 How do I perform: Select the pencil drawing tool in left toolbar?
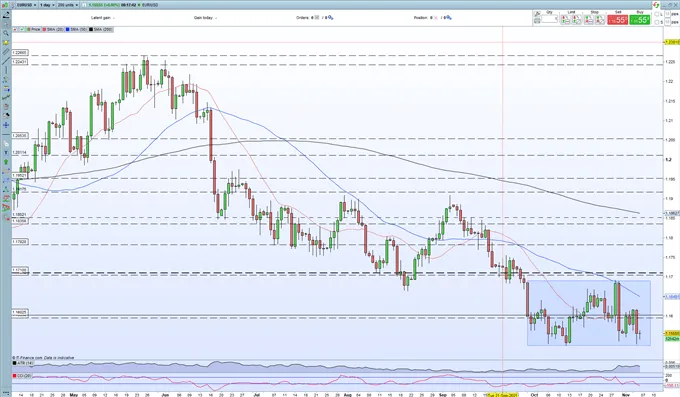[6, 14]
